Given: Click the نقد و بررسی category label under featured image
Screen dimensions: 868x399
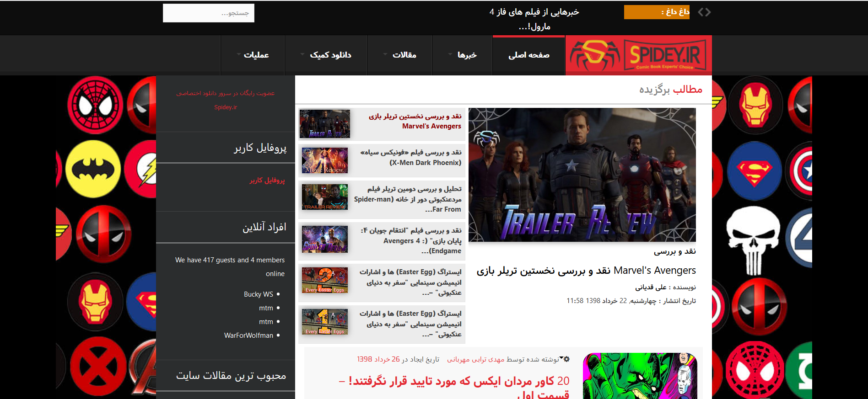Looking at the screenshot, I should tap(675, 251).
